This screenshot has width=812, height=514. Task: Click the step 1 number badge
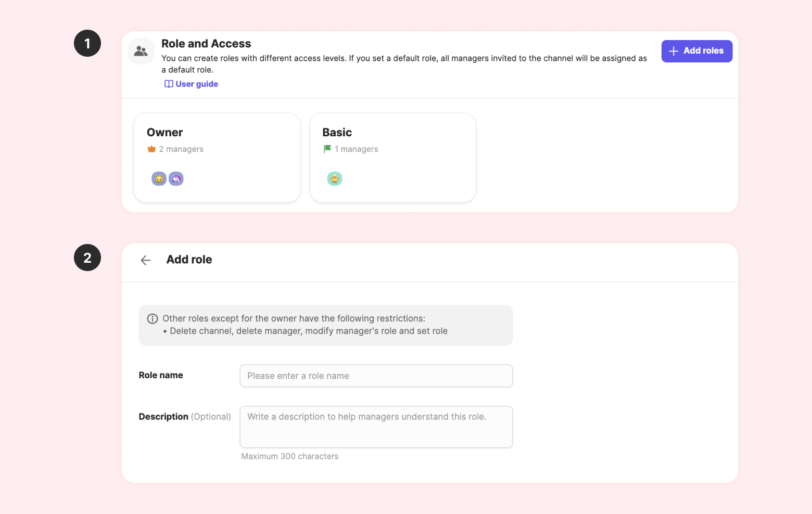pyautogui.click(x=87, y=43)
